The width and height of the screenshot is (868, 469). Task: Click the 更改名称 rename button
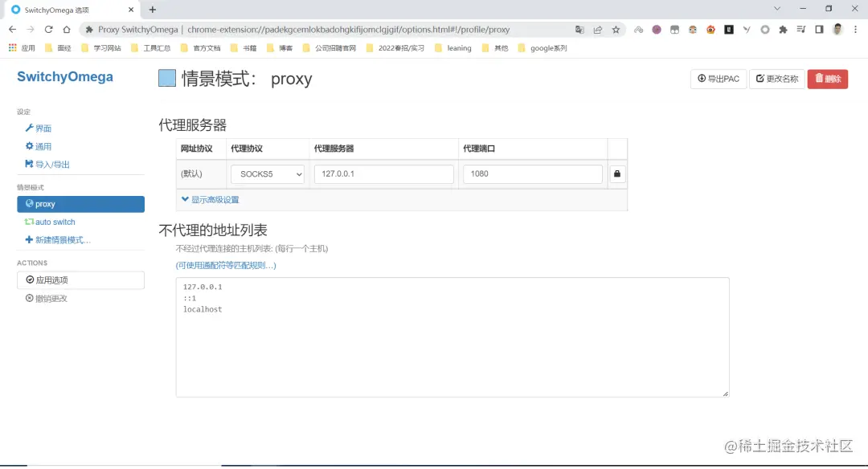click(777, 79)
